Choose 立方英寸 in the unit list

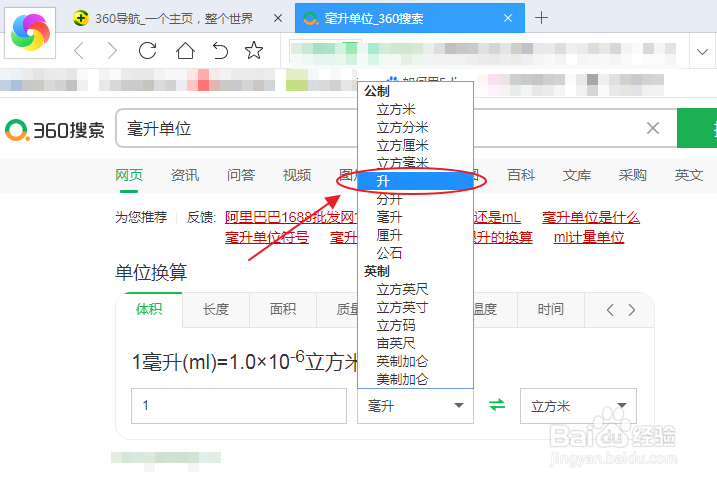tap(415, 307)
